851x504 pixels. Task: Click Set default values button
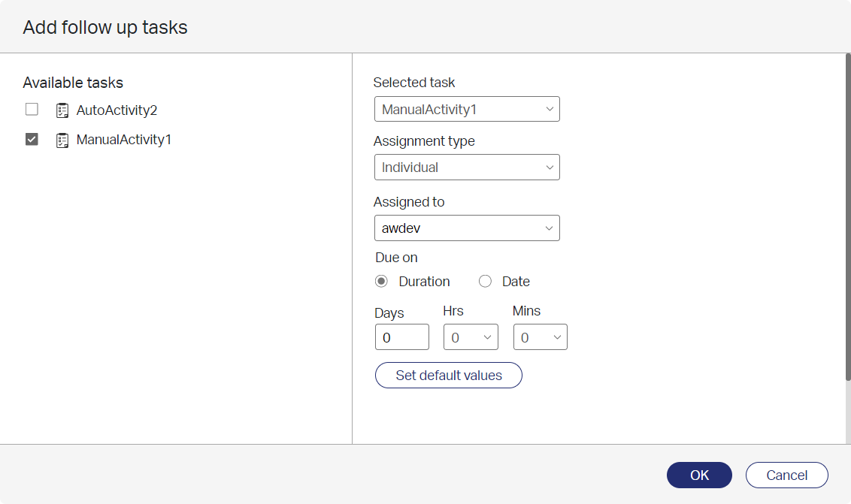click(x=448, y=376)
